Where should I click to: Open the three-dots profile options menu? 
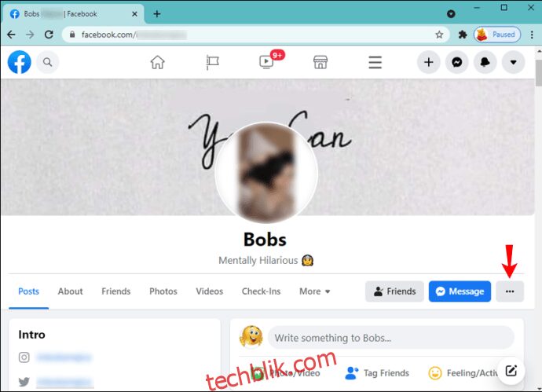pos(510,291)
